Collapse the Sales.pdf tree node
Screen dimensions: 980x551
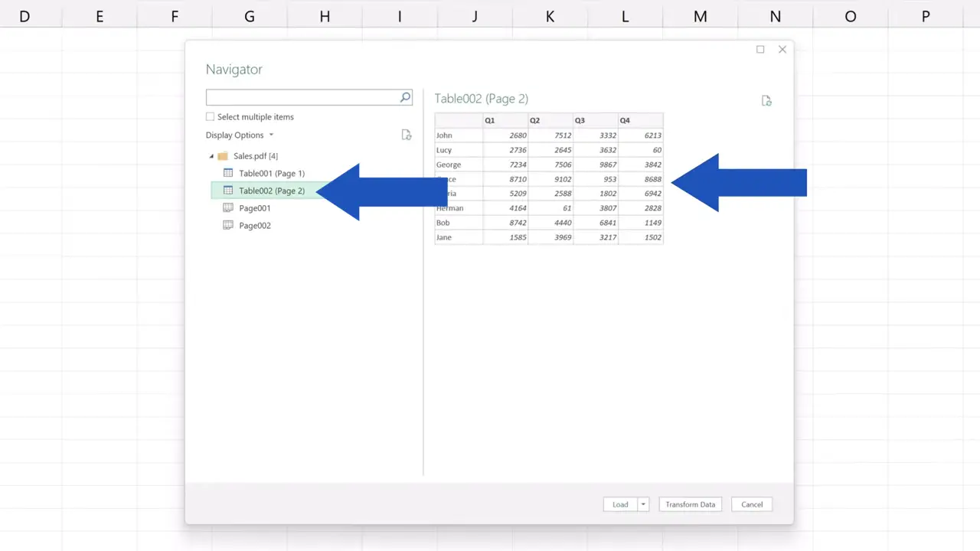(211, 155)
